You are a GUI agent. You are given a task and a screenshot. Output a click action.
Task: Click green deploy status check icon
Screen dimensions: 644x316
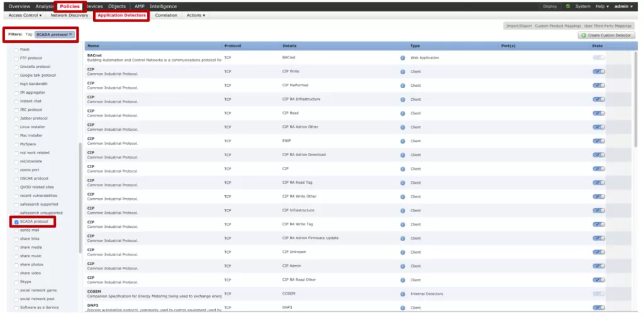(568, 6)
